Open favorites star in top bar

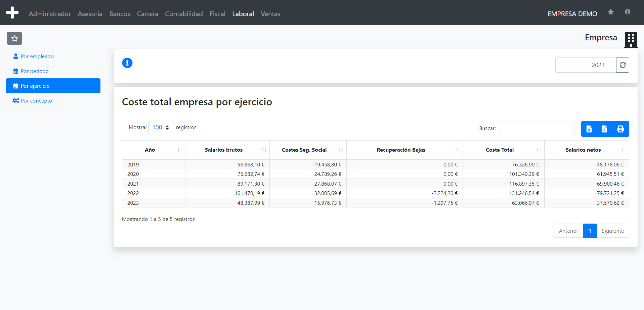611,12
